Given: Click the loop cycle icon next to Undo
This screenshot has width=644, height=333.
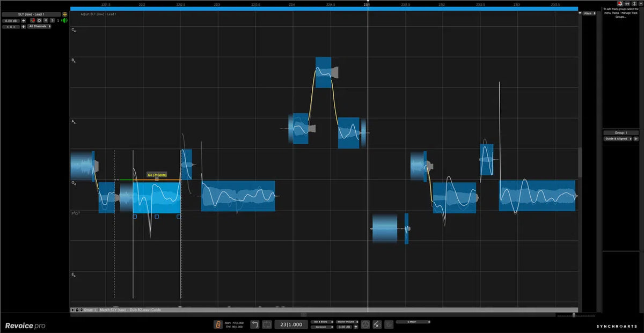Looking at the screenshot, I should click(266, 324).
